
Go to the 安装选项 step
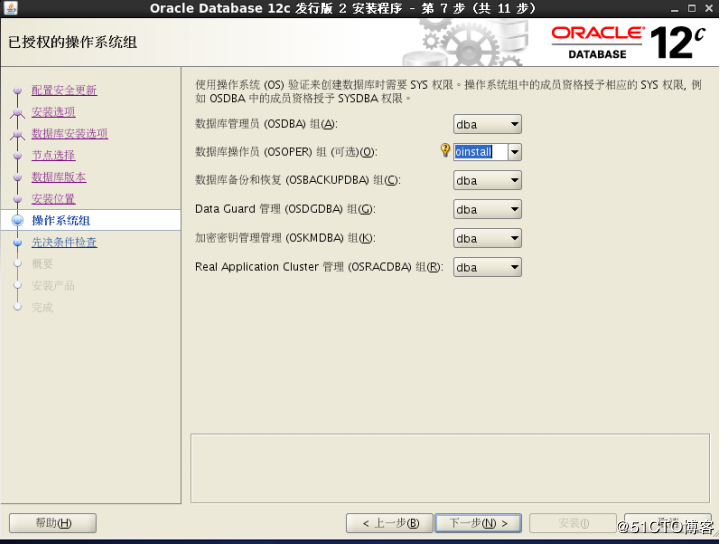[53, 112]
